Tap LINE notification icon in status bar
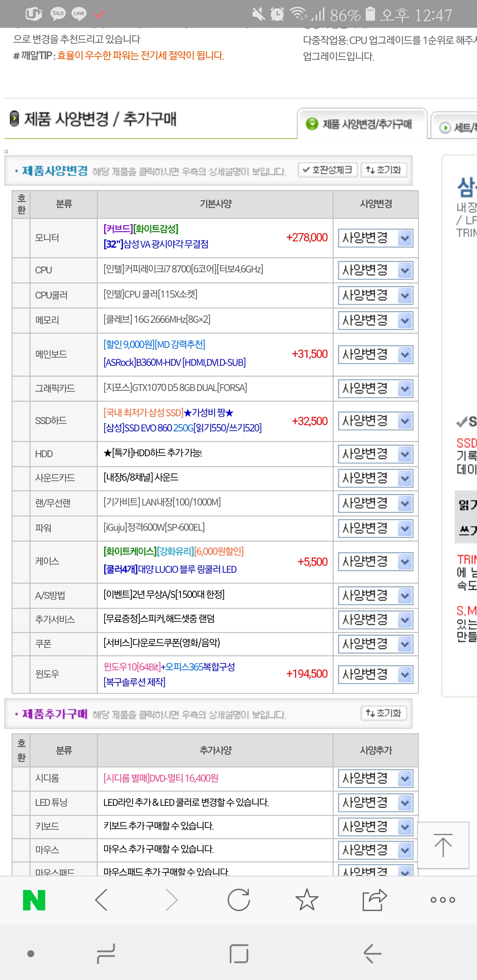 [x=79, y=14]
